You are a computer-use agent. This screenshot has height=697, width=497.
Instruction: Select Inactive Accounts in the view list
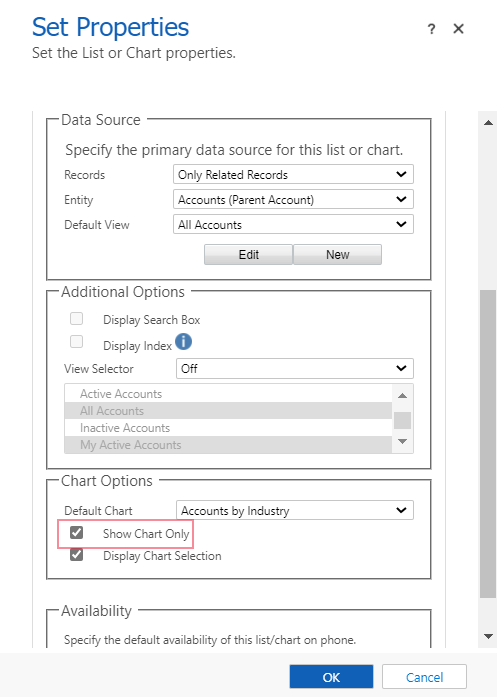pyautogui.click(x=228, y=428)
